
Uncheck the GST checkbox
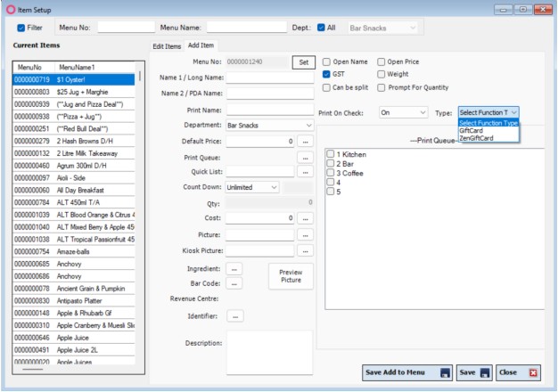(327, 75)
